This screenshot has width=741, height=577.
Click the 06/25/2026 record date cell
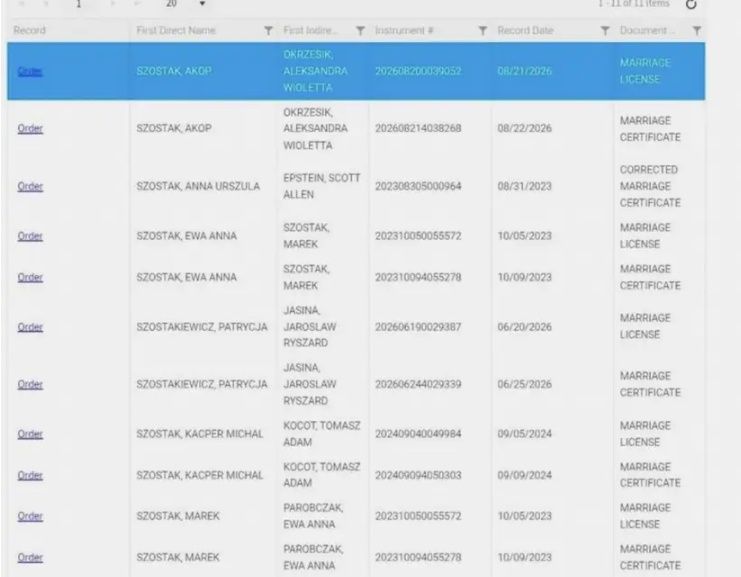coord(525,385)
